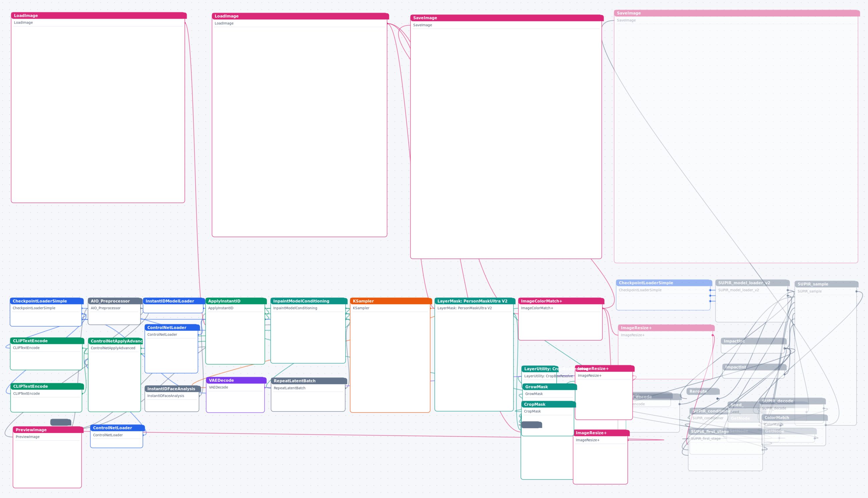The width and height of the screenshot is (868, 498).
Task: Select the GrowMask node header
Action: click(550, 387)
